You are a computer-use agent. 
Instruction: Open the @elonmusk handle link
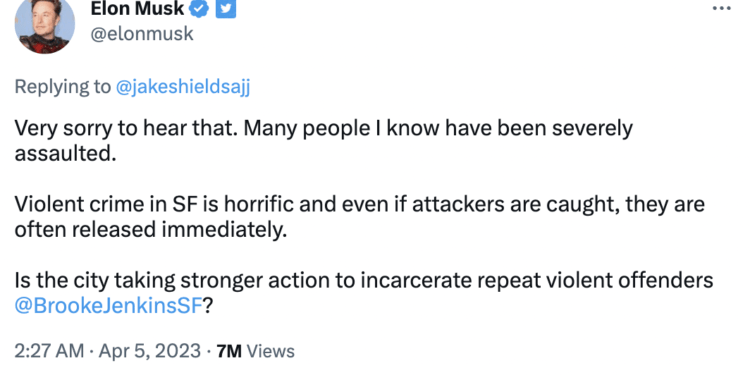pyautogui.click(x=142, y=34)
